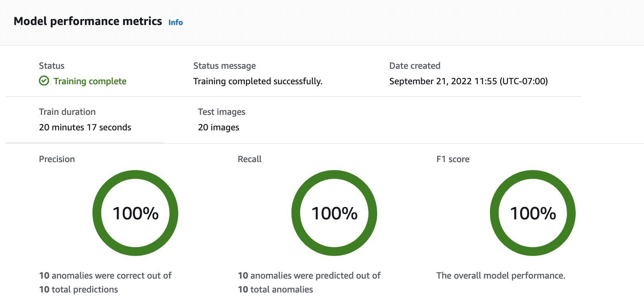The image size is (644, 306).
Task: Select the September 21, 2022 11:55 timestamp
Action: 469,81
